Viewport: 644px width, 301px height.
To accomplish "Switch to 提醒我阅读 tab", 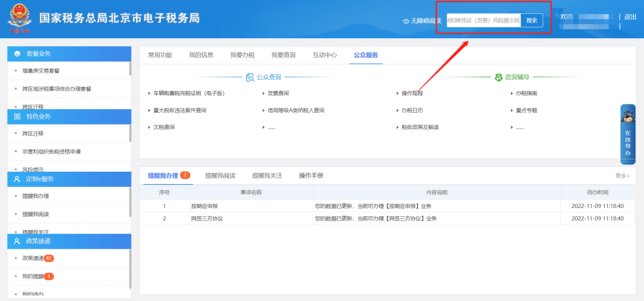I will (x=221, y=176).
